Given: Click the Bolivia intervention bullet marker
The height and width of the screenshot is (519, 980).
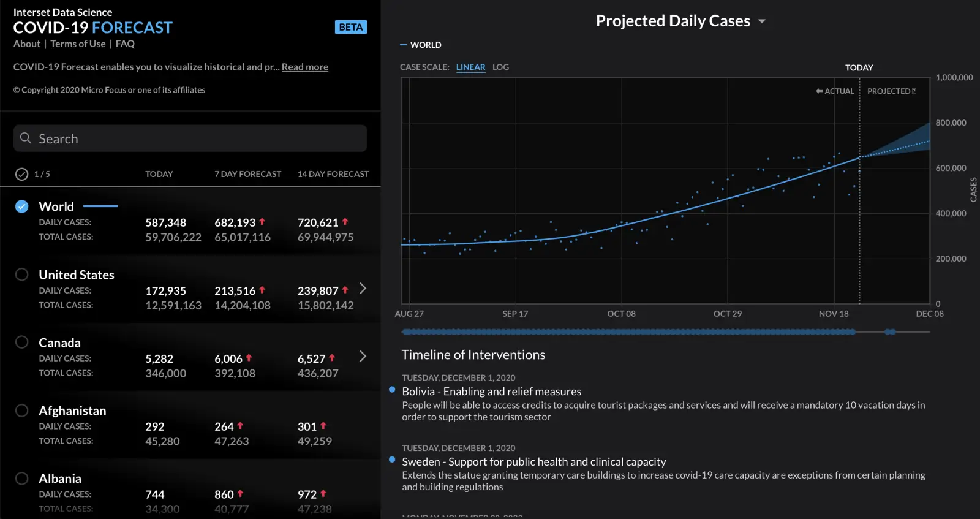Looking at the screenshot, I should [392, 390].
